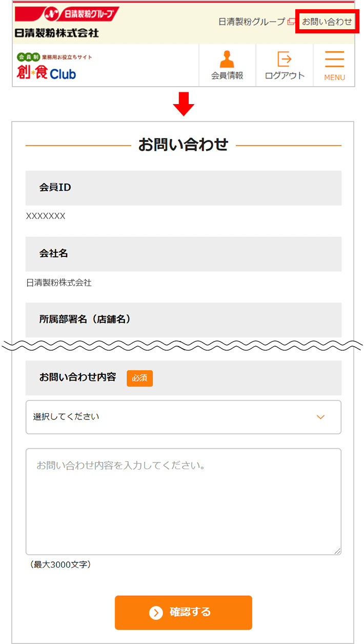This screenshot has height=644, width=364.
Task: Open the 日清製粉グループ link
Action: tap(252, 22)
